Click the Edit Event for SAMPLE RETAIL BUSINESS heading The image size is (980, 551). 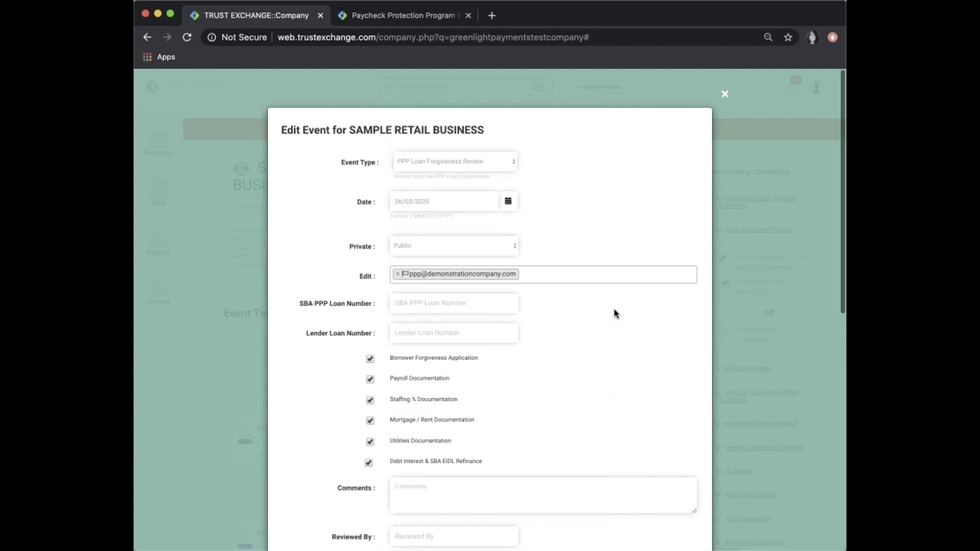[382, 130]
